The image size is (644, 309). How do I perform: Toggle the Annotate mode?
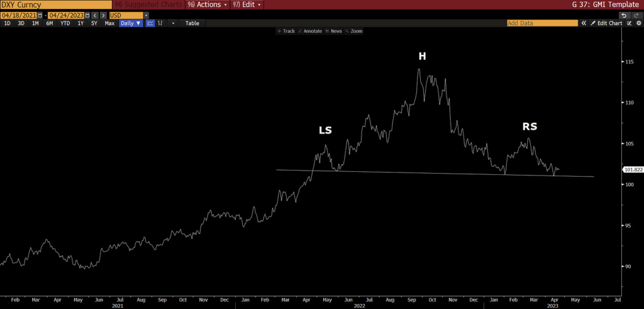click(x=310, y=31)
